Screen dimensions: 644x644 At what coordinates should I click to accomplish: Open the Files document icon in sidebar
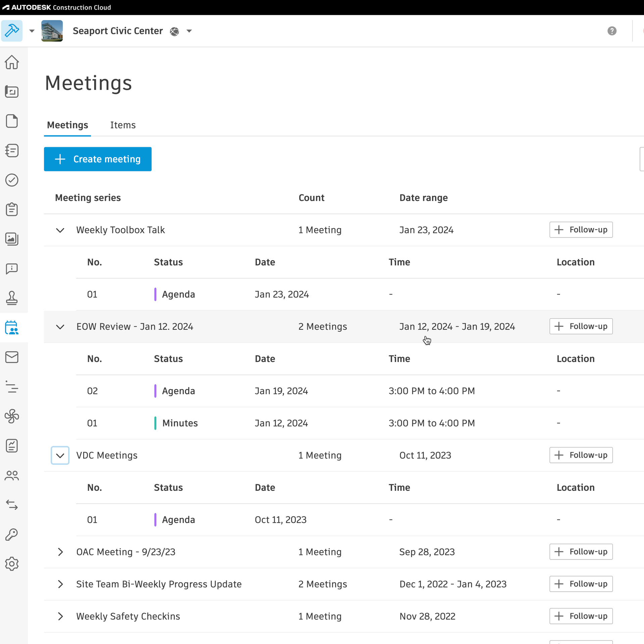point(12,121)
